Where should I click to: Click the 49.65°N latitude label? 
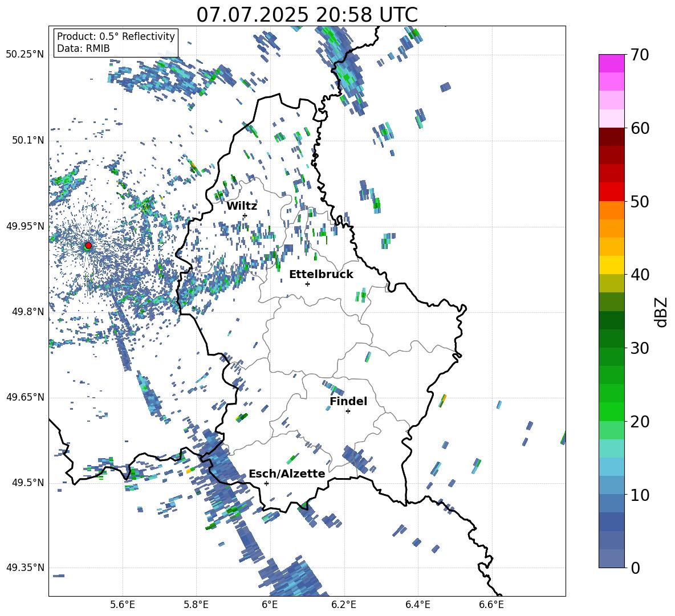[x=25, y=397]
